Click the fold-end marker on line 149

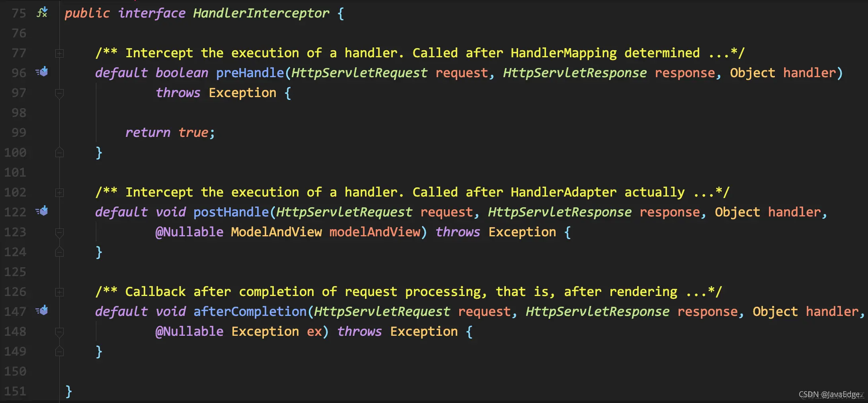pos(59,351)
